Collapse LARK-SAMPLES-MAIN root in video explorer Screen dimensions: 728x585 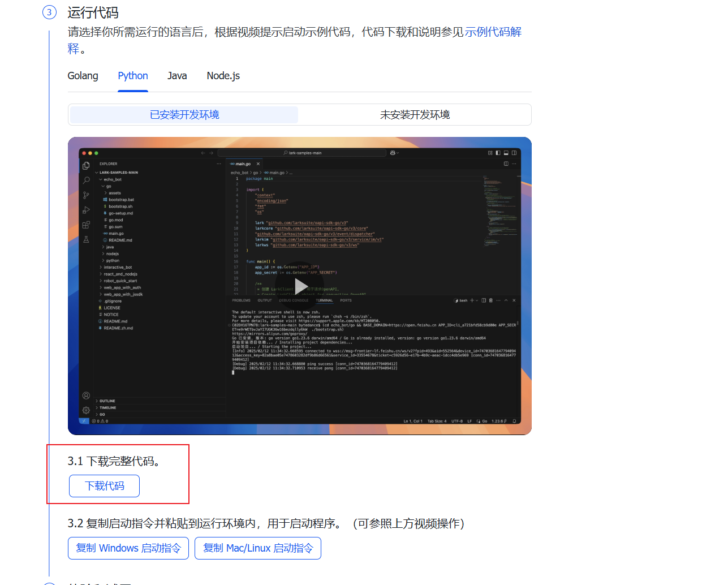(117, 173)
